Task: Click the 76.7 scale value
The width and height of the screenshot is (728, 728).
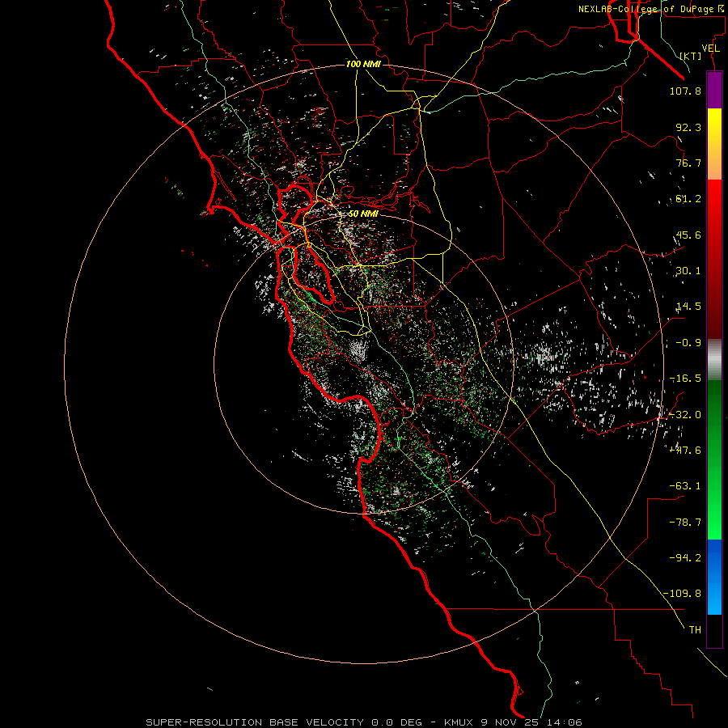Action: pyautogui.click(x=688, y=163)
